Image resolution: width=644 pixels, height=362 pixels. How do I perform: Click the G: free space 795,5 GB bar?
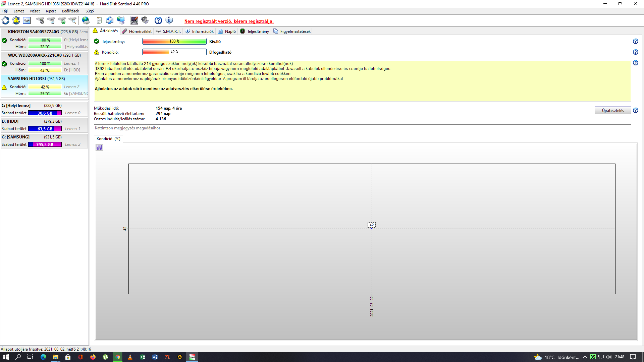(45, 144)
